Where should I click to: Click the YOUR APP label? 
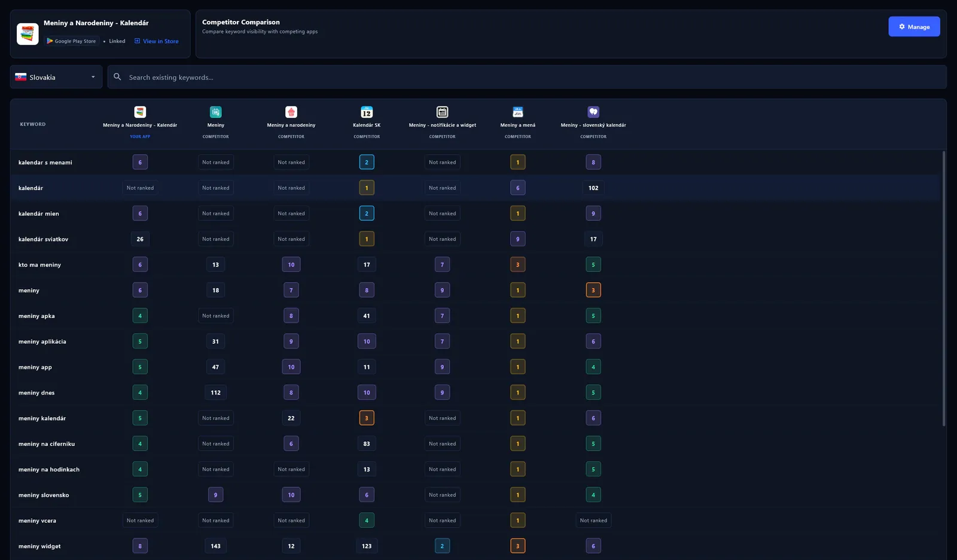(140, 137)
